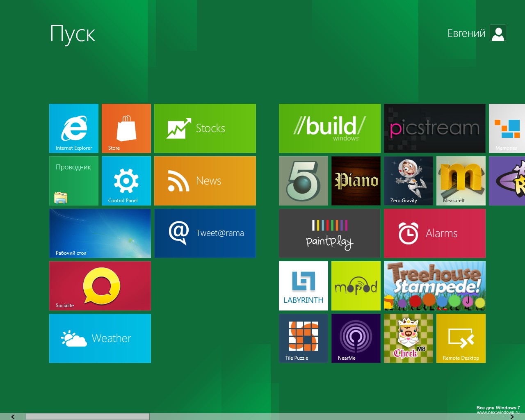
Task: Open the Weather tile
Action: tap(100, 338)
